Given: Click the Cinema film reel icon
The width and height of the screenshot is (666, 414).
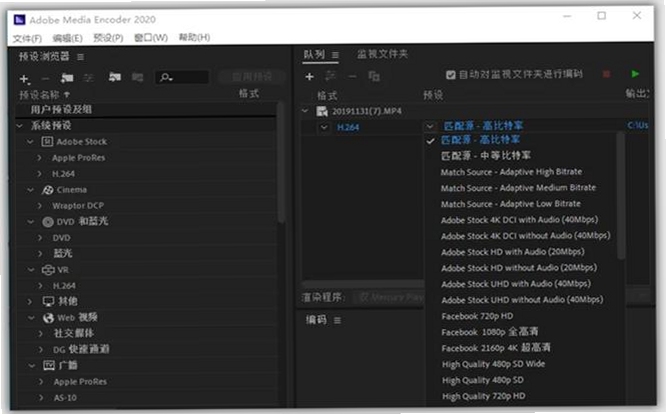Looking at the screenshot, I should click(x=48, y=190).
